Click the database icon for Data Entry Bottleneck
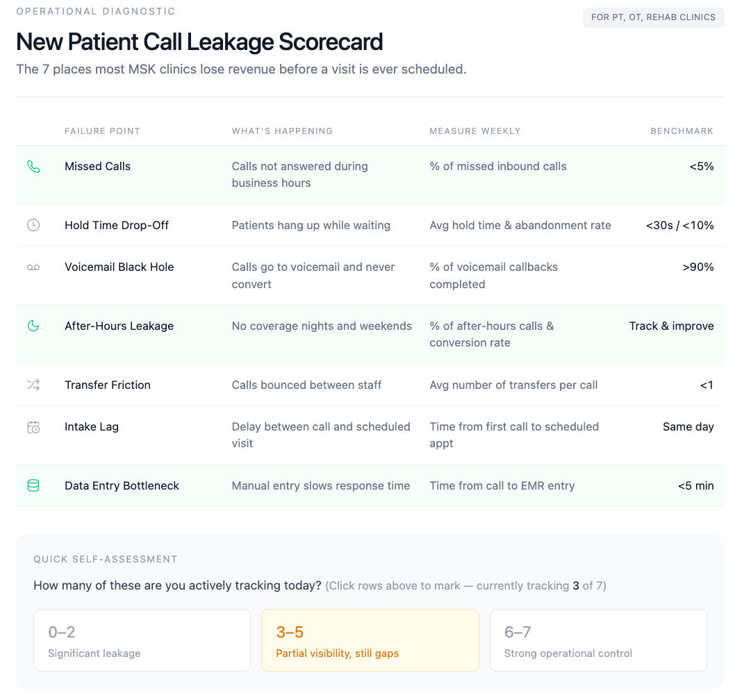 [33, 485]
